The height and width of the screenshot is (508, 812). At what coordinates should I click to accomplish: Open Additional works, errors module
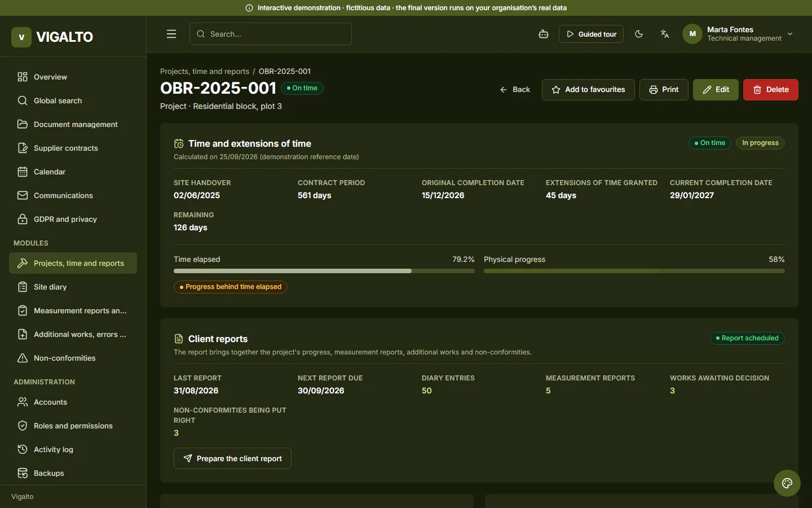(x=73, y=334)
